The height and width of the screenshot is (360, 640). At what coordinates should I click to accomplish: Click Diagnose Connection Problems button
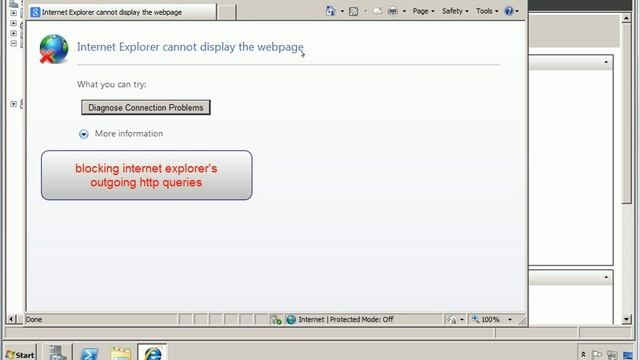point(146,107)
